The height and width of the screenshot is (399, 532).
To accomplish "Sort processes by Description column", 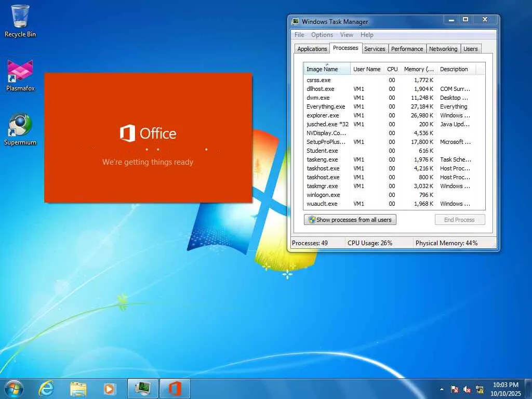I will pyautogui.click(x=456, y=69).
